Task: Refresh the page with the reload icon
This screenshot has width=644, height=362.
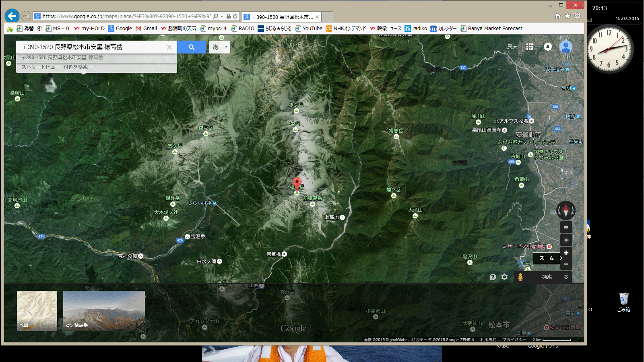Action: click(x=235, y=16)
